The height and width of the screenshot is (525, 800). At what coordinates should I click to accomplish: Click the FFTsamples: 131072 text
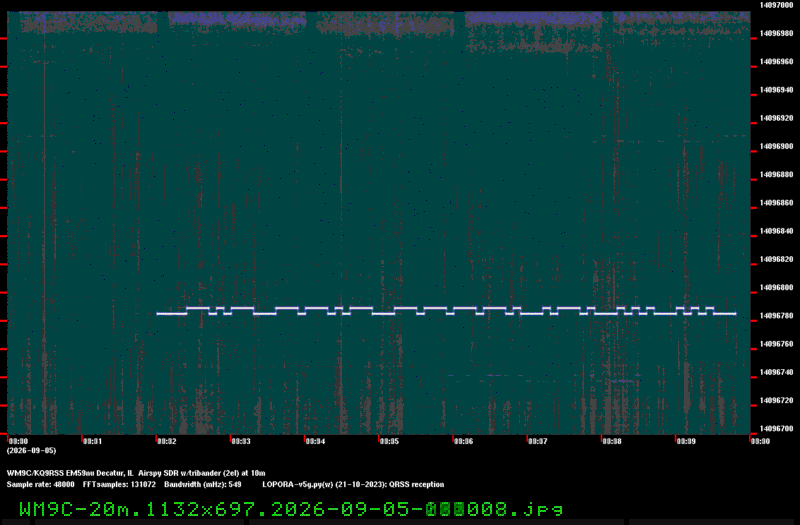pos(119,485)
